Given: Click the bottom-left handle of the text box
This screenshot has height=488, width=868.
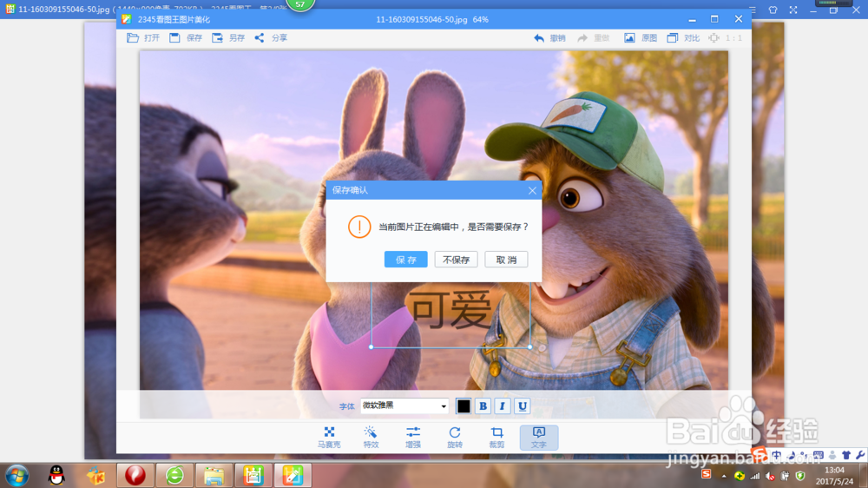Looking at the screenshot, I should pos(371,347).
